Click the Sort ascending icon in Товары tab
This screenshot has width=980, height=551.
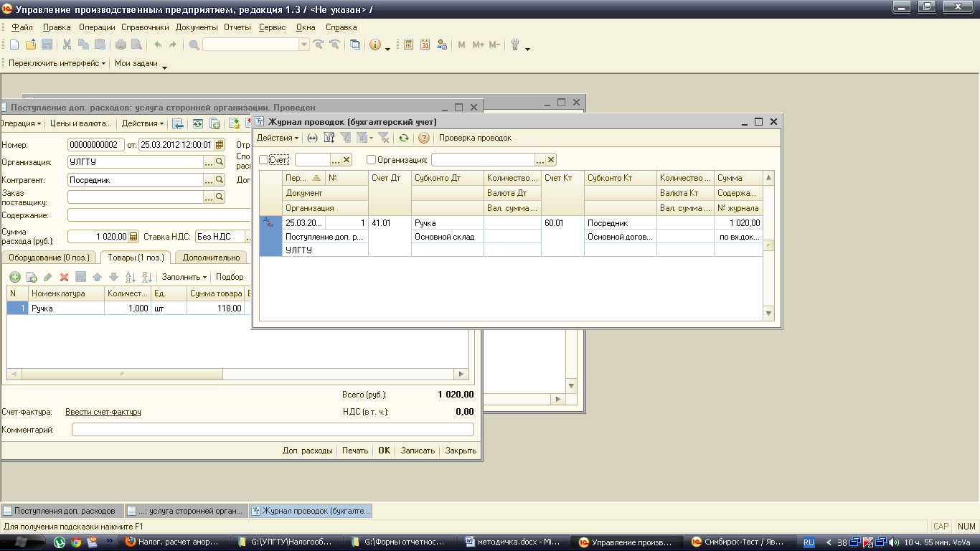pyautogui.click(x=130, y=277)
